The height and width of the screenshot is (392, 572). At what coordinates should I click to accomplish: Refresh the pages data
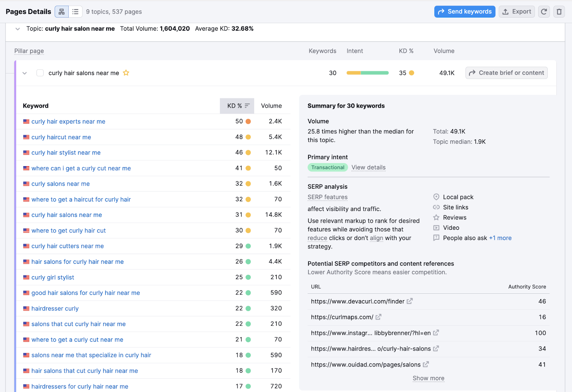coord(544,11)
